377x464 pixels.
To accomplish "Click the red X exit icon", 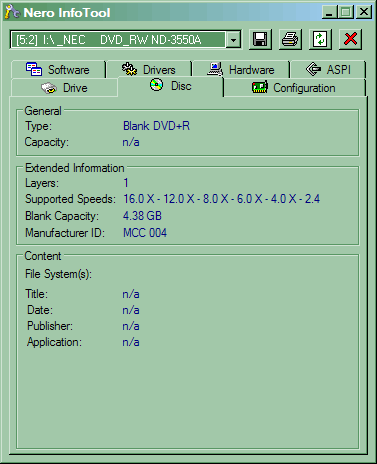I will coord(350,39).
